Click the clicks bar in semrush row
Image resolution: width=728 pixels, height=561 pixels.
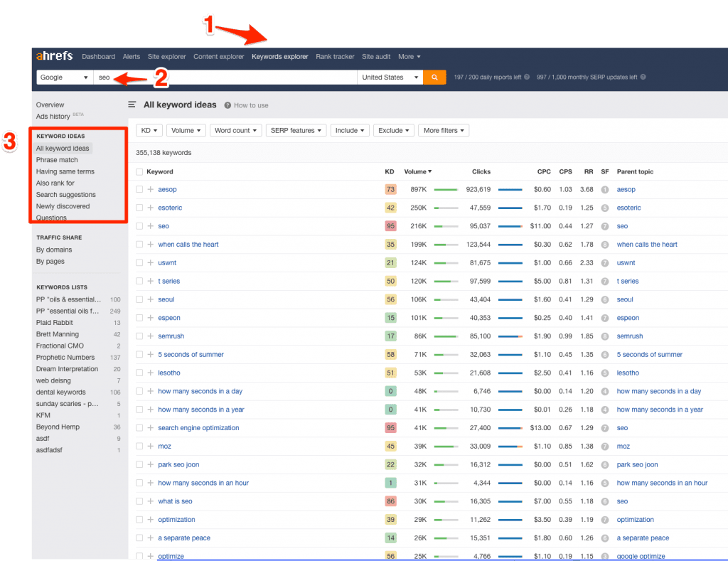(x=510, y=336)
